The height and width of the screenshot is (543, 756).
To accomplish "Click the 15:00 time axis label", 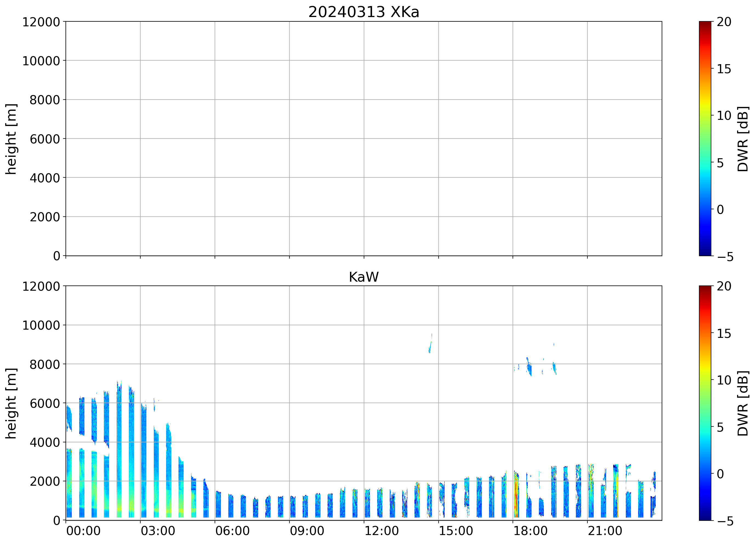I will 456,531.
